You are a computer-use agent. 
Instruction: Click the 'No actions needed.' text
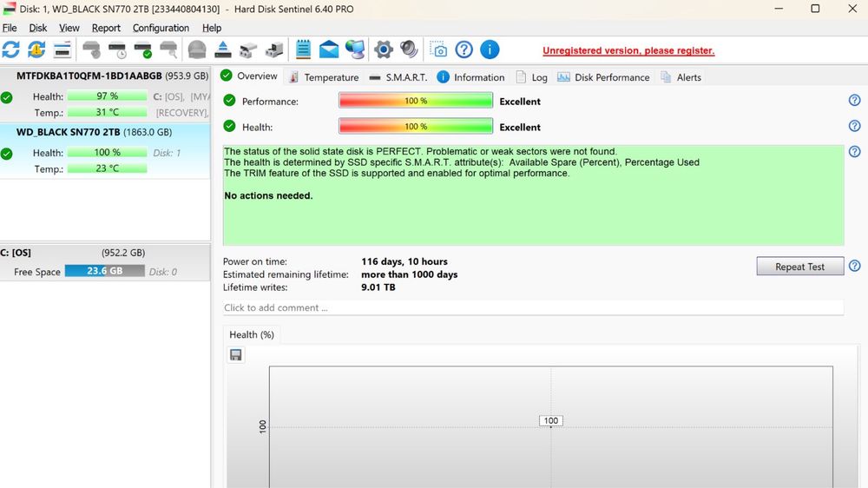pyautogui.click(x=268, y=195)
